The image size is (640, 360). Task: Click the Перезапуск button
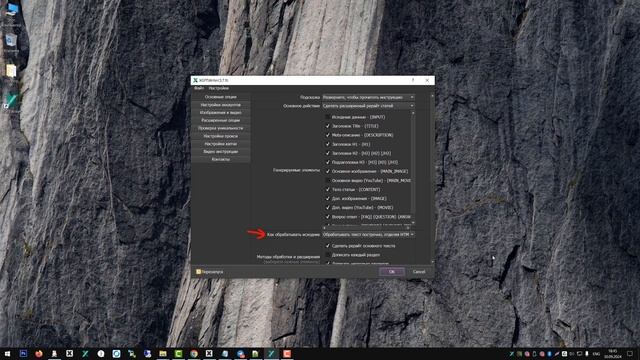209,271
